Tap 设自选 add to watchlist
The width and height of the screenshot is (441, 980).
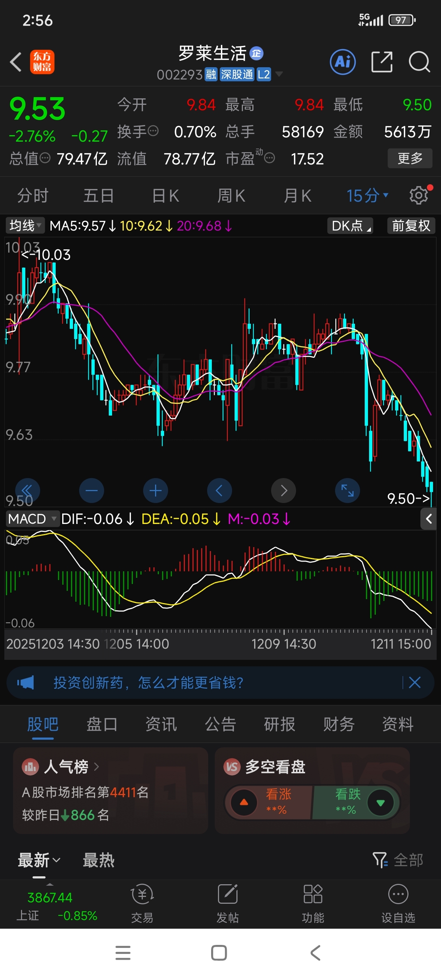[x=398, y=903]
